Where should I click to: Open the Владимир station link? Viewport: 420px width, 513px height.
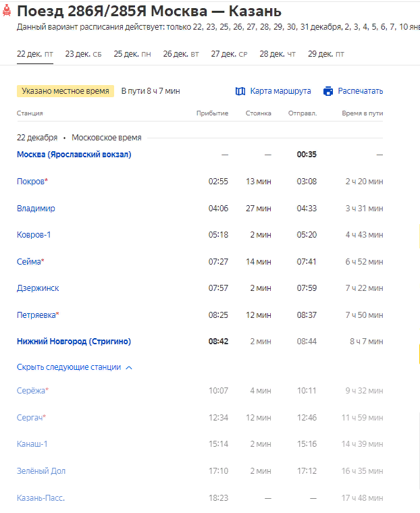(x=36, y=209)
